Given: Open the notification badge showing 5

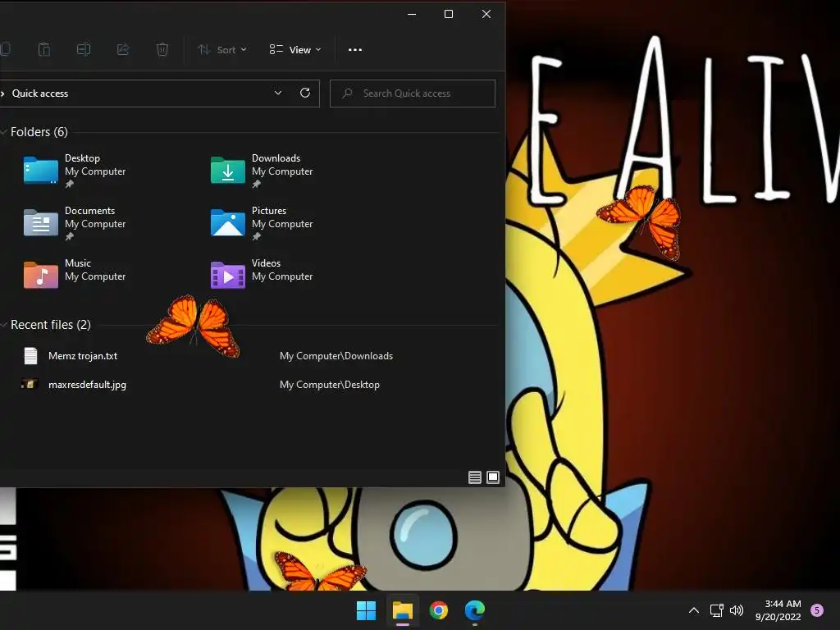Looking at the screenshot, I should pyautogui.click(x=817, y=610).
